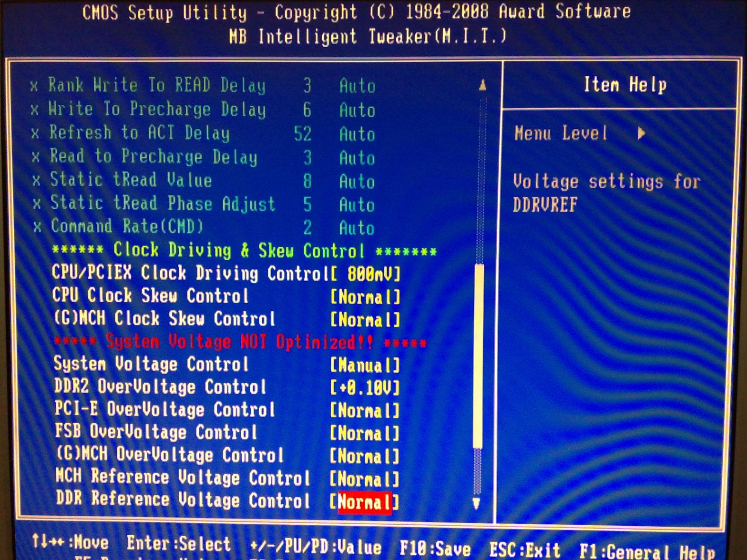The image size is (747, 560).
Task: Click the scrollbar up arrow
Action: click(482, 86)
